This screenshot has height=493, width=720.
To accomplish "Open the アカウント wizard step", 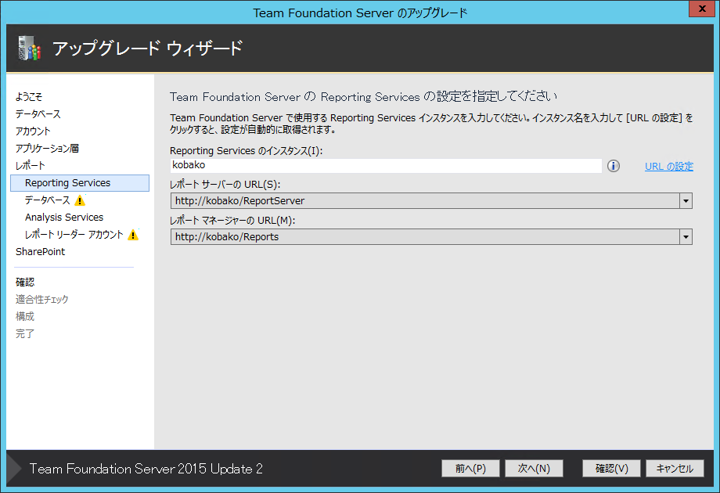I will tap(32, 131).
